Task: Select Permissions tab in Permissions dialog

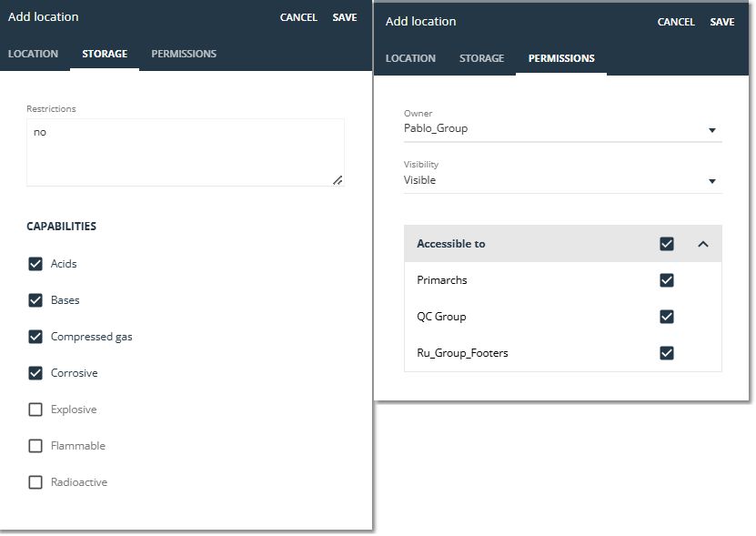Action: coord(561,58)
